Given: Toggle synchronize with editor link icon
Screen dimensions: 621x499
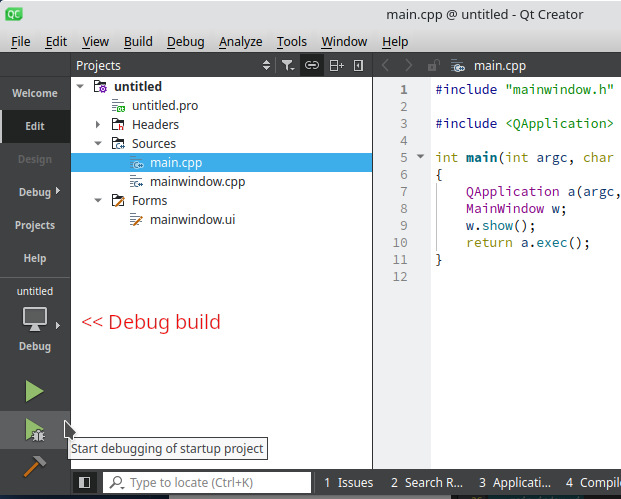Looking at the screenshot, I should click(x=312, y=66).
